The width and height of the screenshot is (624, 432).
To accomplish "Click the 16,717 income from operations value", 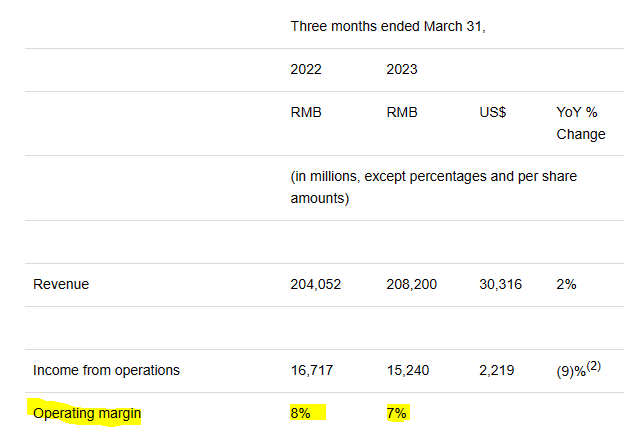I will tap(312, 370).
